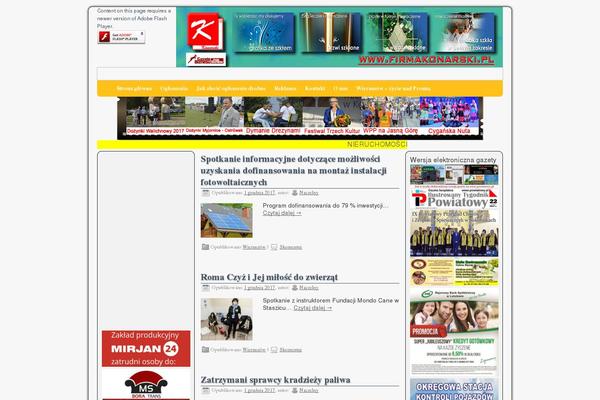Open the Kontakt menu item
Image resolution: width=600 pixels, height=400 pixels.
tap(315, 88)
